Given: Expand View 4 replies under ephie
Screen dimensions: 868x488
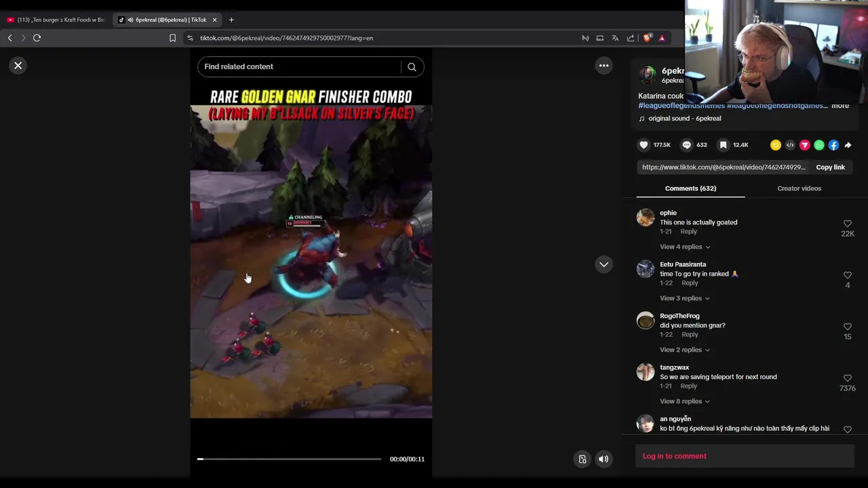Looking at the screenshot, I should 685,247.
